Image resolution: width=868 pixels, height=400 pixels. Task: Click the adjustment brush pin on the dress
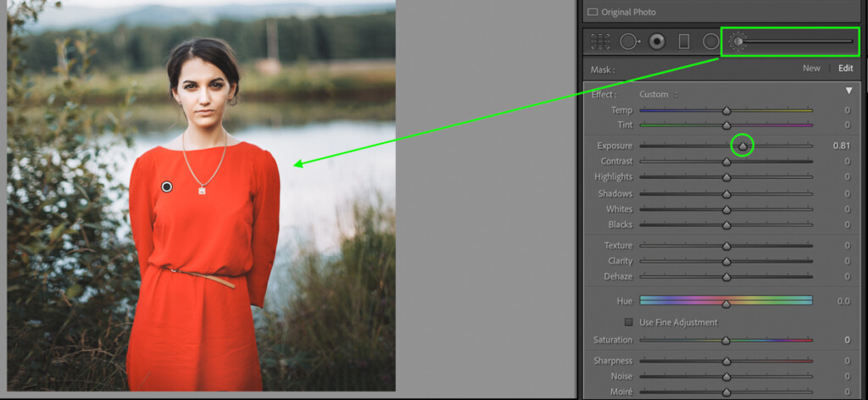(x=167, y=187)
